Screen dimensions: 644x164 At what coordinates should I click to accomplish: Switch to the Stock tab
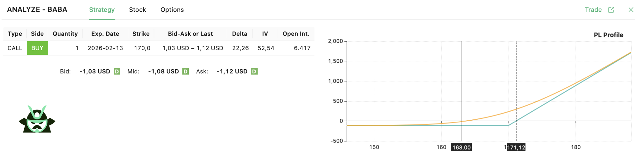point(137,10)
